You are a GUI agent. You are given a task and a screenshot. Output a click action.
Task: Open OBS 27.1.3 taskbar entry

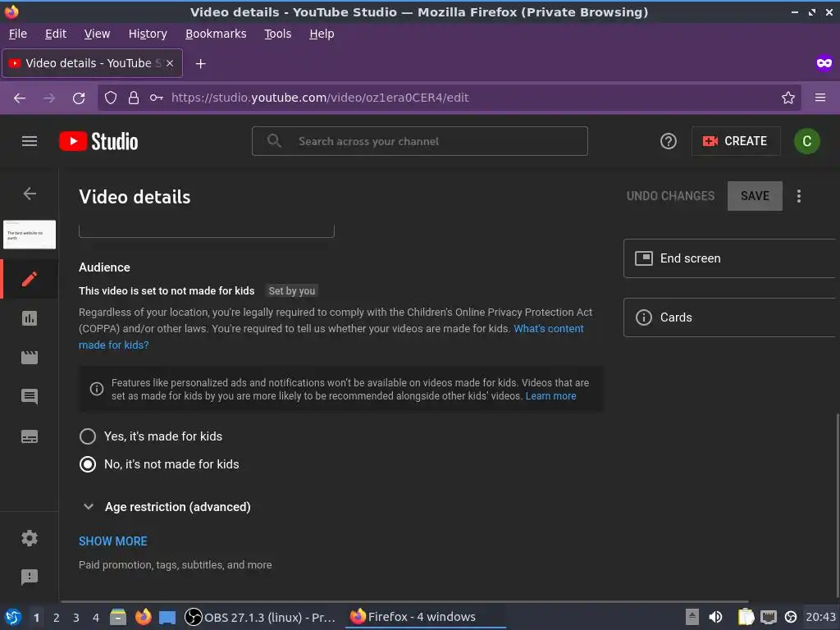260,617
